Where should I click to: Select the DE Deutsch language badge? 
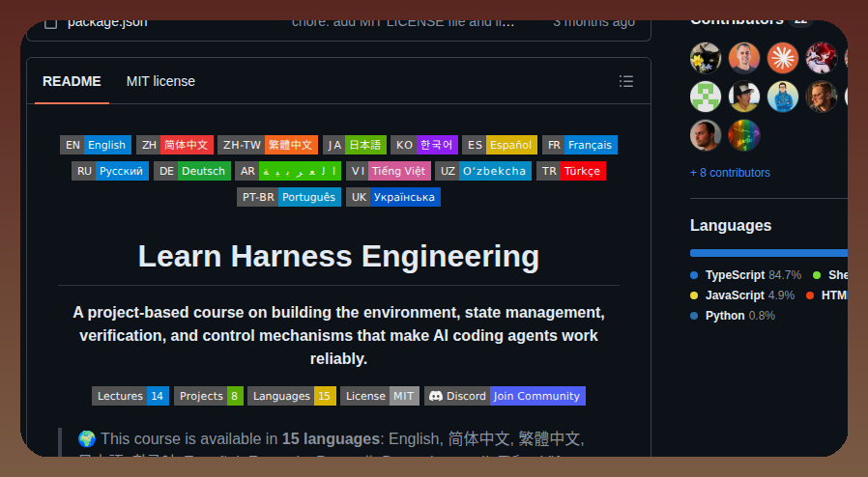pos(192,171)
